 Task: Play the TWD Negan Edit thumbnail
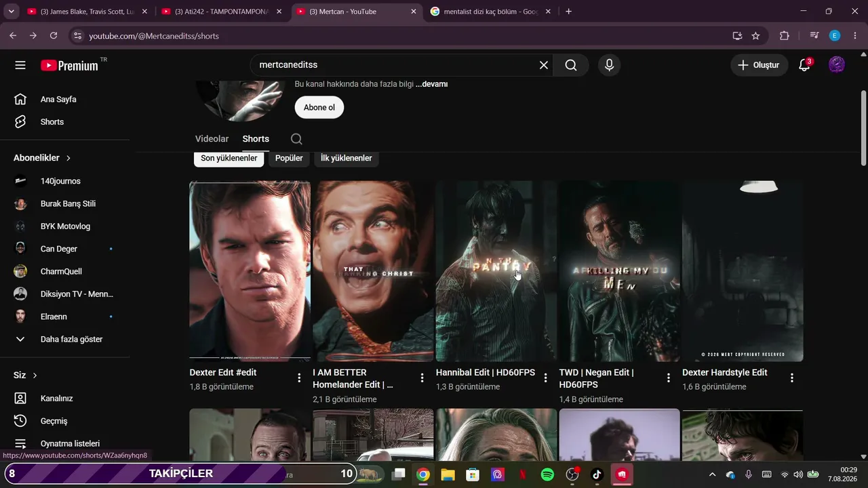[x=619, y=271]
